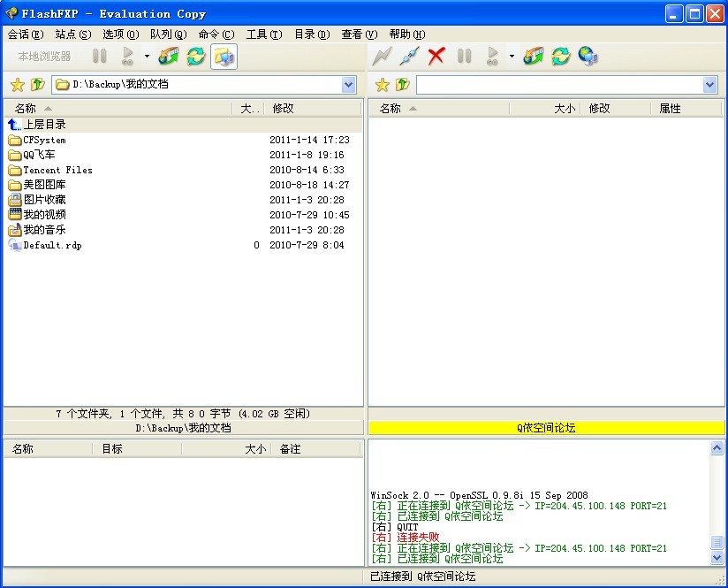Click the Disconnect plug icon
This screenshot has height=588, width=728.
click(410, 57)
